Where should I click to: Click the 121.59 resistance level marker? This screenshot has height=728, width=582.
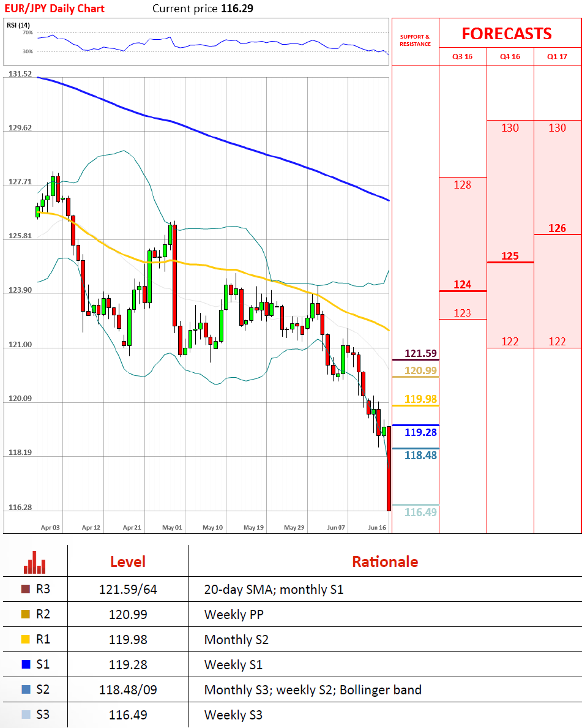pyautogui.click(x=420, y=353)
